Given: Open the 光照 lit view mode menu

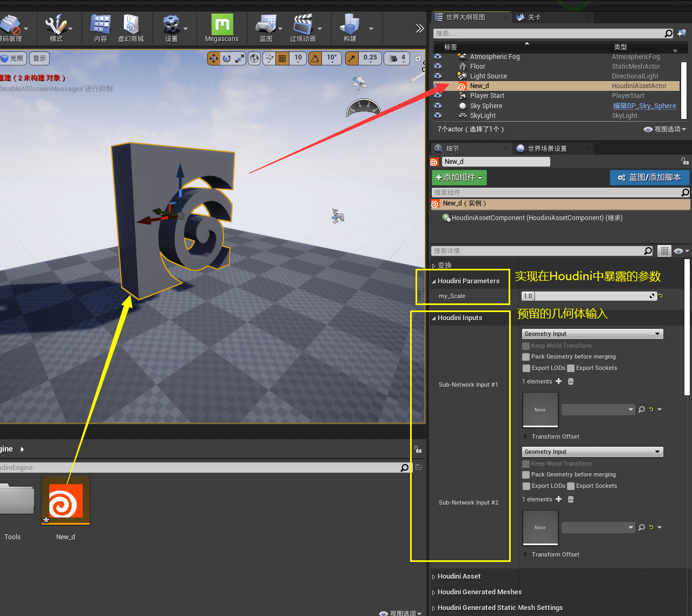Looking at the screenshot, I should click(x=14, y=58).
